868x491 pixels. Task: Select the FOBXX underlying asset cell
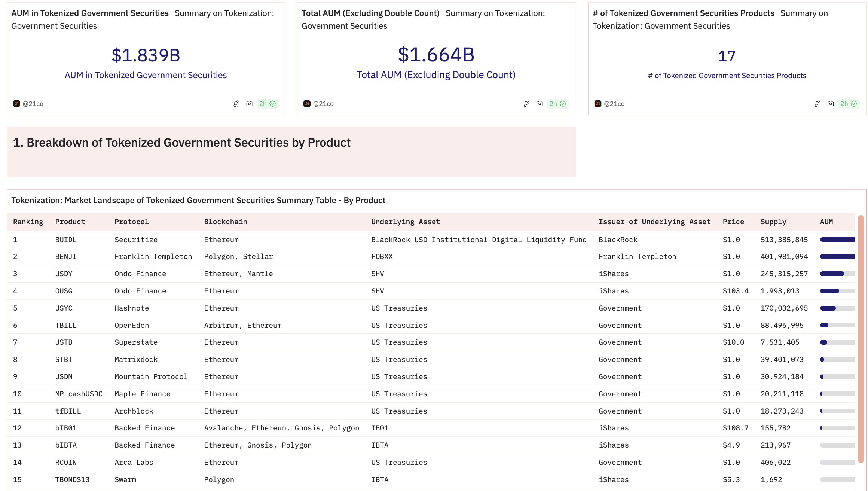(x=382, y=256)
